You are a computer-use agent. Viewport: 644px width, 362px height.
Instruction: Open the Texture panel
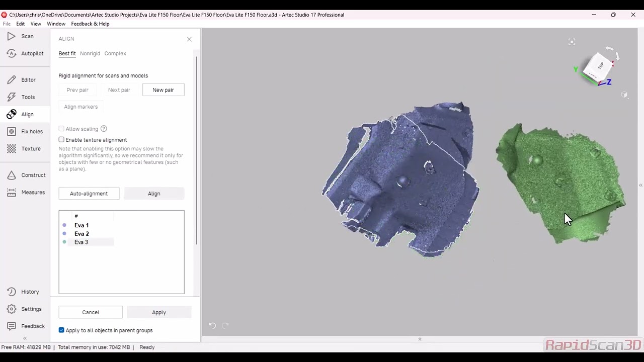click(x=24, y=149)
